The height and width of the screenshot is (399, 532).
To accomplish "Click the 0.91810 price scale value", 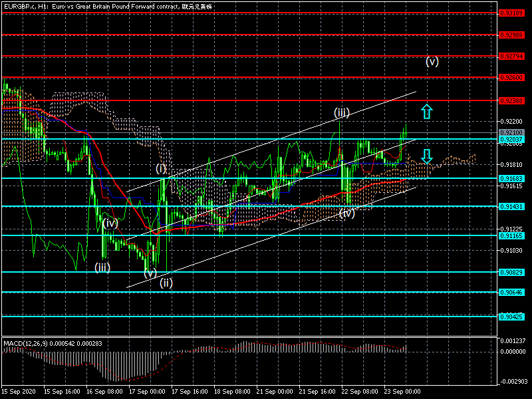I will click(x=511, y=164).
